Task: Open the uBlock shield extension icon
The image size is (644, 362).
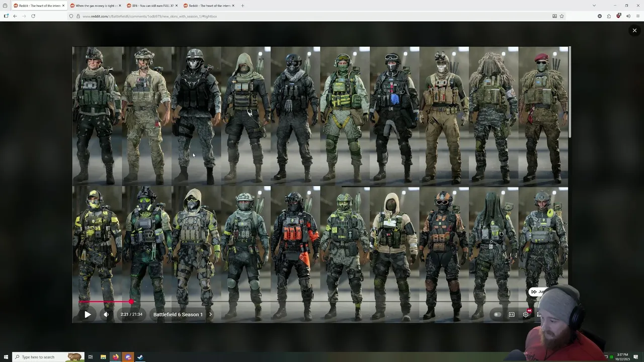Action: 618,16
